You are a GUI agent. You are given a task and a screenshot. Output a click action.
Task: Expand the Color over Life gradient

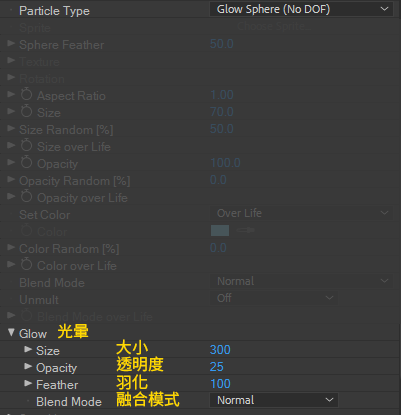click(x=11, y=264)
